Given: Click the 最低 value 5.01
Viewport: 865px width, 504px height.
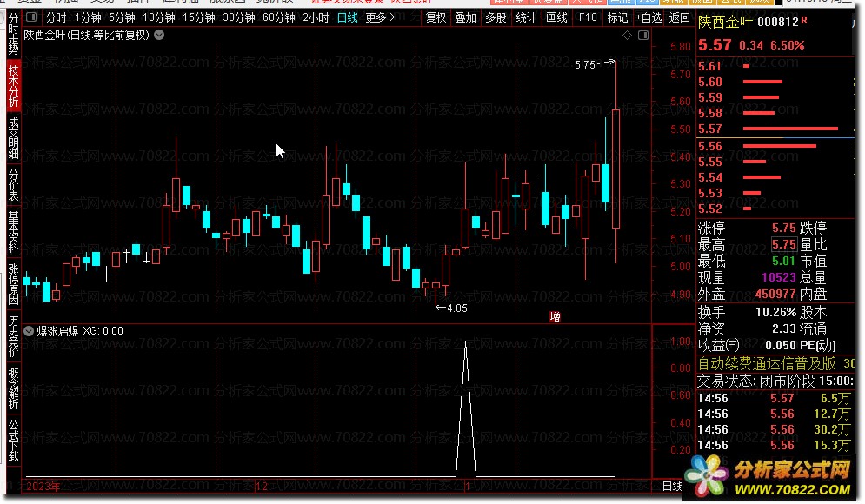Looking at the screenshot, I should [x=783, y=261].
